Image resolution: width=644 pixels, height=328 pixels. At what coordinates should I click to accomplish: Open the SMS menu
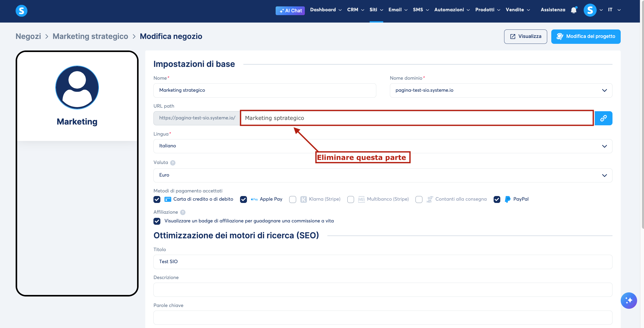[421, 10]
